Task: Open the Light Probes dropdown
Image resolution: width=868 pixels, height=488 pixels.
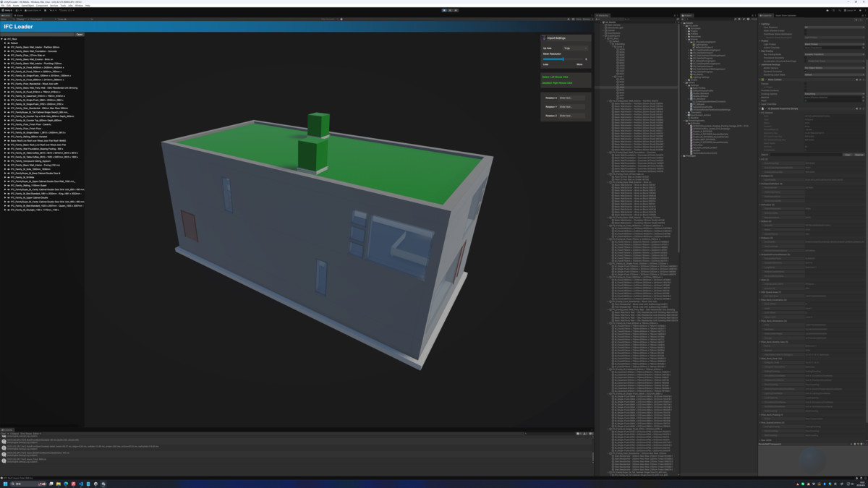Action: click(x=834, y=44)
